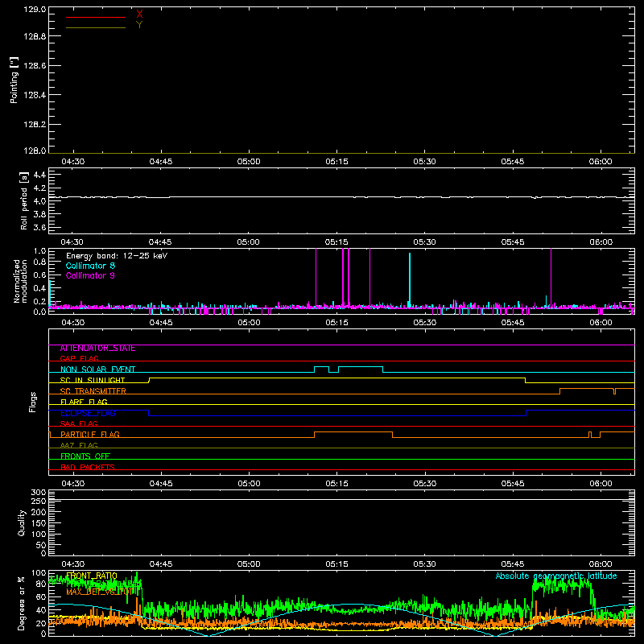Screen dimensions: 644x644
Task: Select the red 'X' legend label
Action: tap(139, 14)
